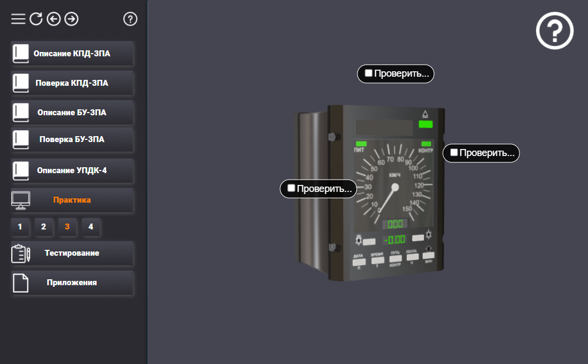Go forward with the right arrow icon

(71, 19)
